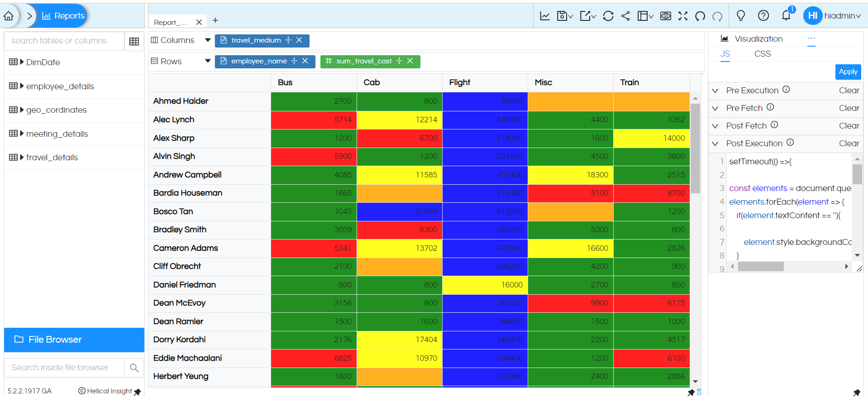Share the report

pos(625,16)
